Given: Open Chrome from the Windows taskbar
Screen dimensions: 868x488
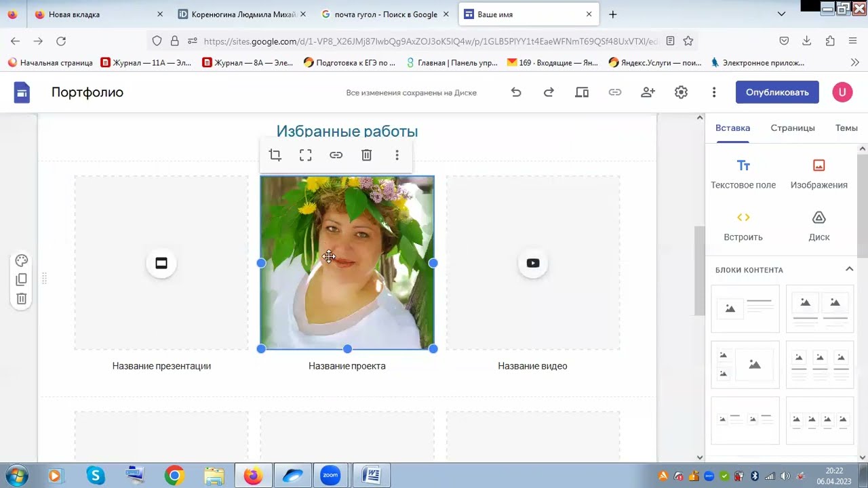Looking at the screenshot, I should (x=174, y=476).
